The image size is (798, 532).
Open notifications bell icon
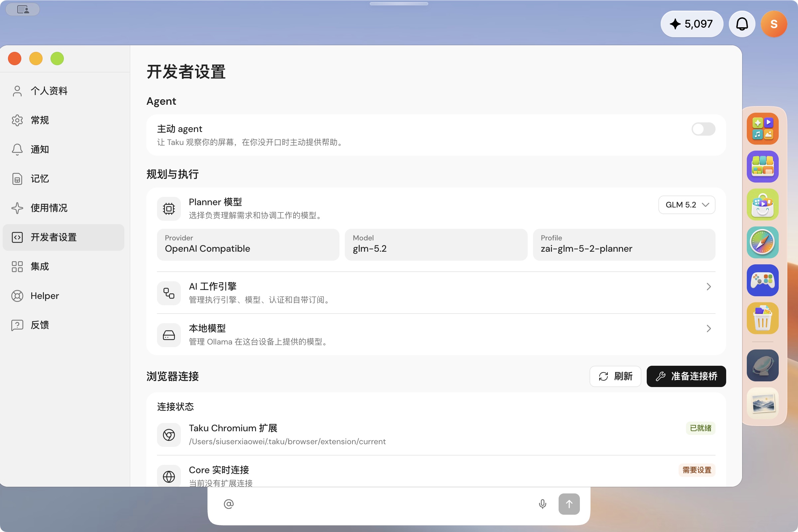[x=742, y=24]
